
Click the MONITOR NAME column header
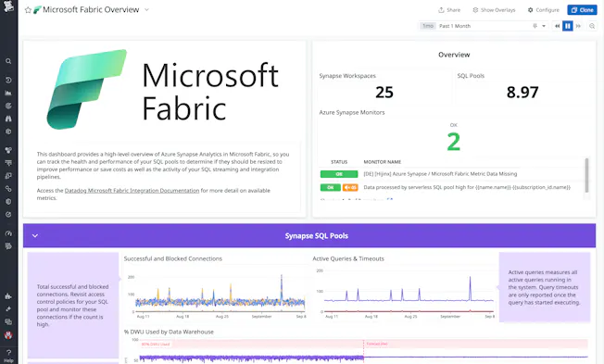point(382,162)
